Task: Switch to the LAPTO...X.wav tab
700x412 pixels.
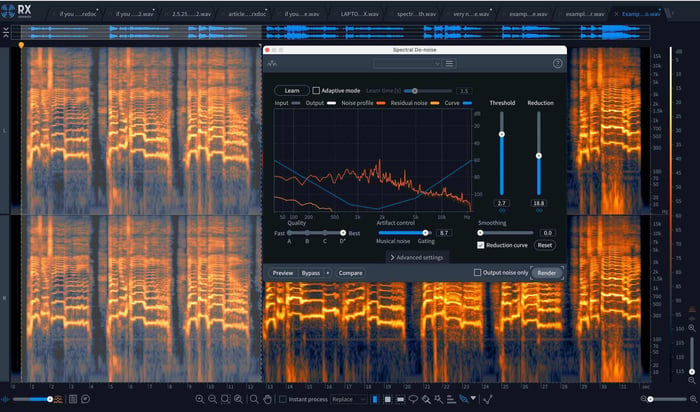Action: click(360, 14)
